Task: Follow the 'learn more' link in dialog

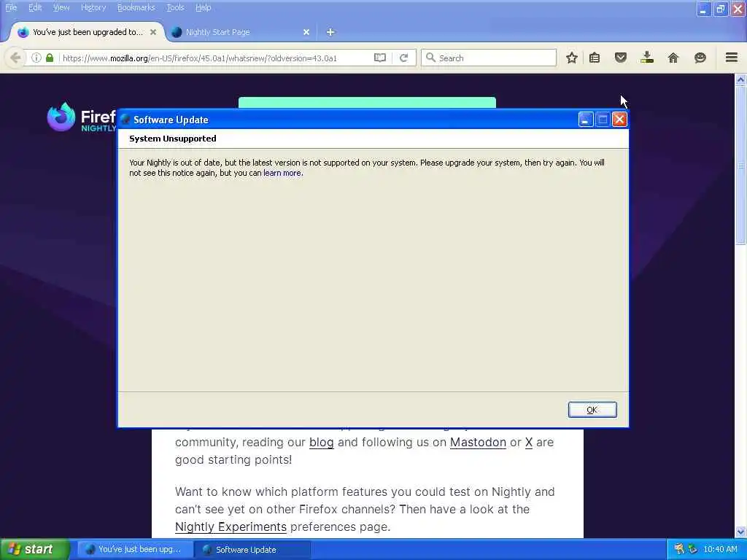Action: point(282,173)
